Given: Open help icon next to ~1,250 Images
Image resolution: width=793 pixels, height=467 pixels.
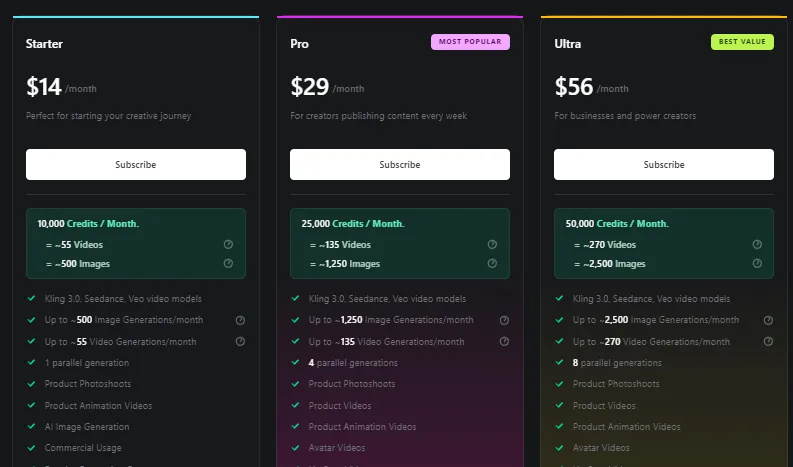Looking at the screenshot, I should pyautogui.click(x=492, y=264).
